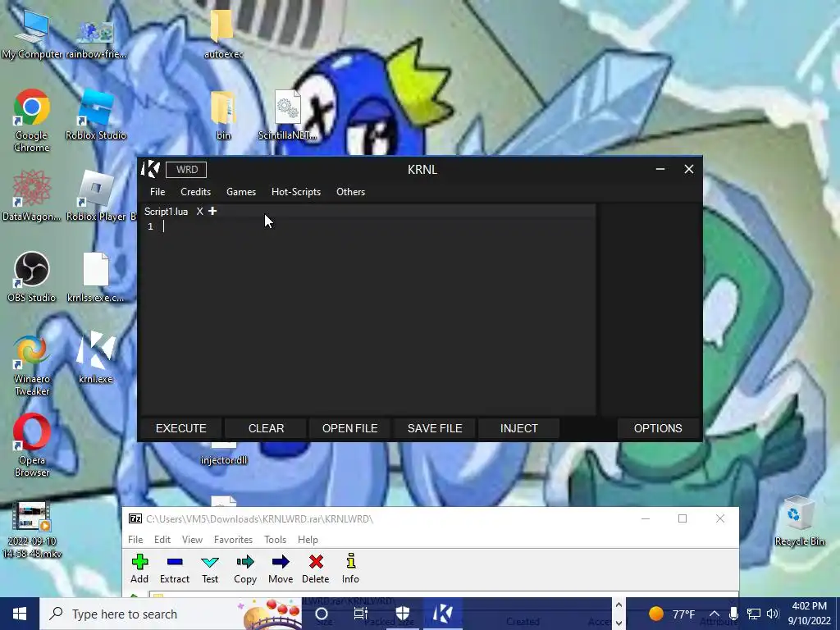Image resolution: width=840 pixels, height=630 pixels.
Task: Add a new script tab with plus
Action: (x=212, y=211)
